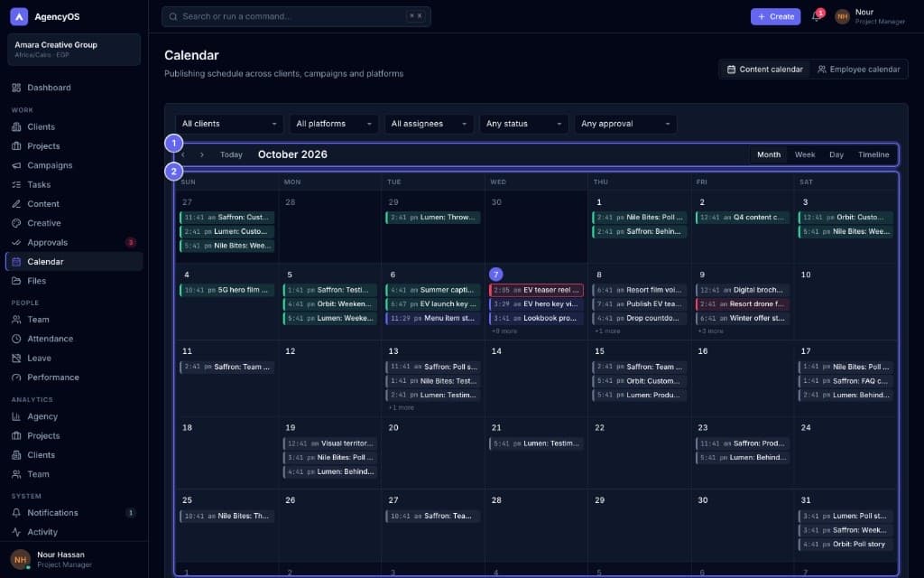Viewport: 924px width, 578px height.
Task: Expand "+3 more" on October 9
Action: [x=711, y=331]
